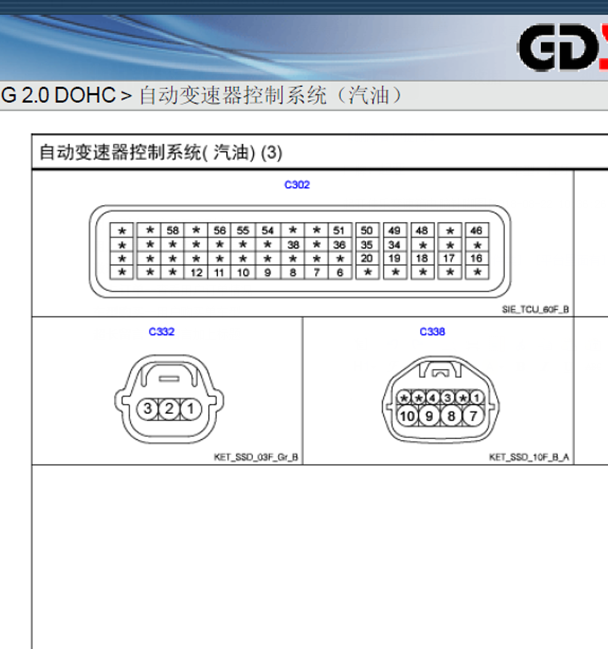Click pin 4 of the C338 connector
This screenshot has width=608, height=649.
(x=433, y=398)
